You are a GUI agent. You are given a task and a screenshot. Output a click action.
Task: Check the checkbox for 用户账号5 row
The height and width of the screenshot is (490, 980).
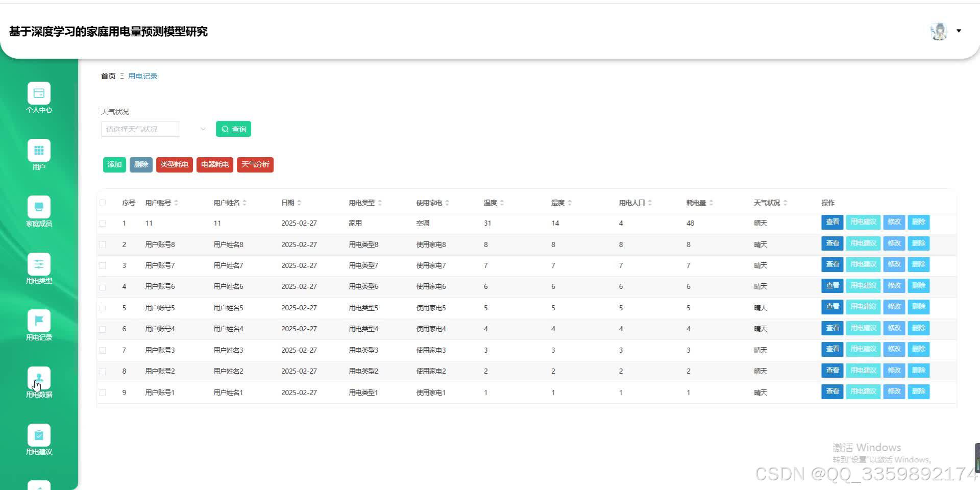point(103,308)
